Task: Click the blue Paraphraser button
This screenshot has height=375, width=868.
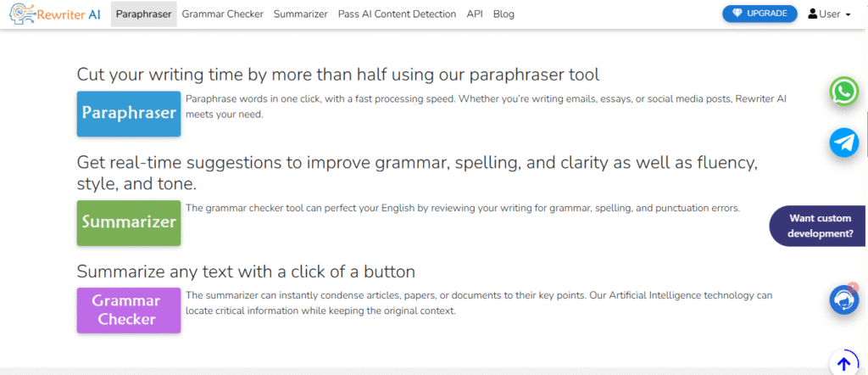Action: pos(129,114)
